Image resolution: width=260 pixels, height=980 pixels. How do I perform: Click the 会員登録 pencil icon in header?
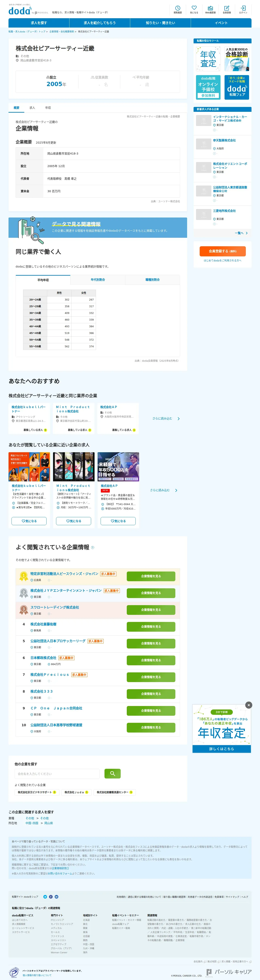(x=227, y=10)
